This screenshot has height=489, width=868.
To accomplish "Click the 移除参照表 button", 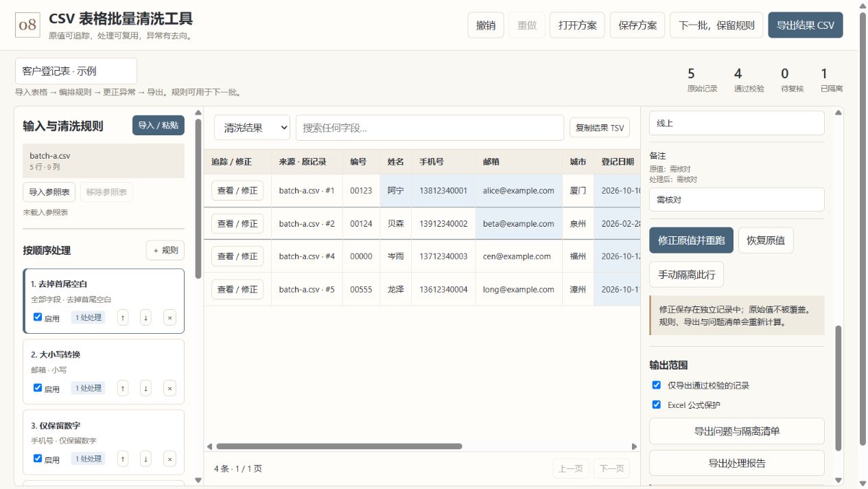I will tap(106, 192).
